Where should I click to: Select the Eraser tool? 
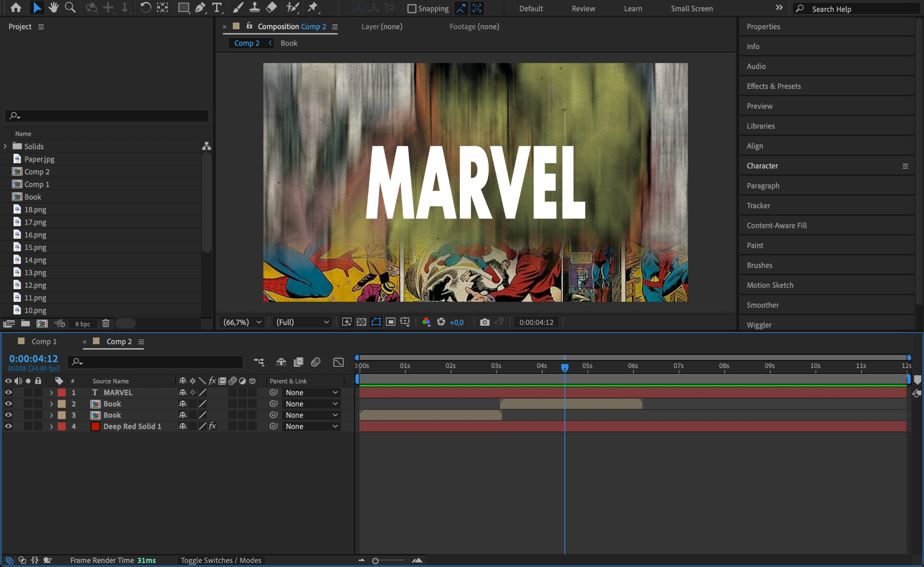tap(272, 8)
